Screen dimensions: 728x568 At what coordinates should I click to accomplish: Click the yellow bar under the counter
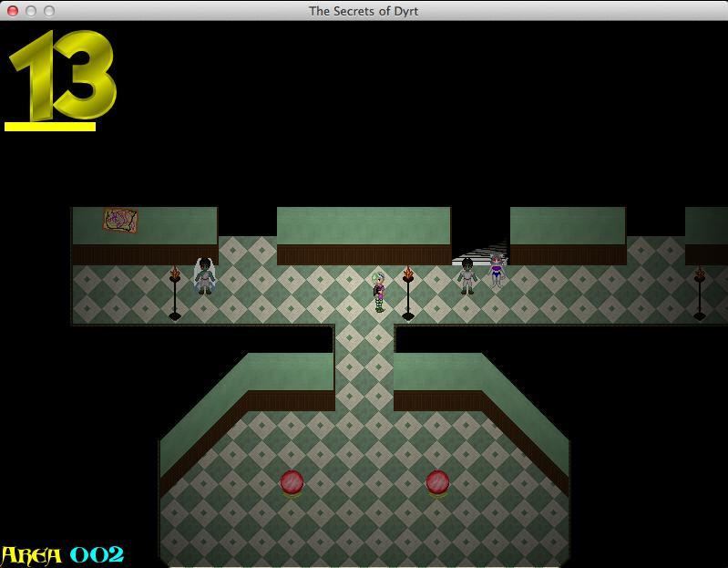(x=50, y=127)
